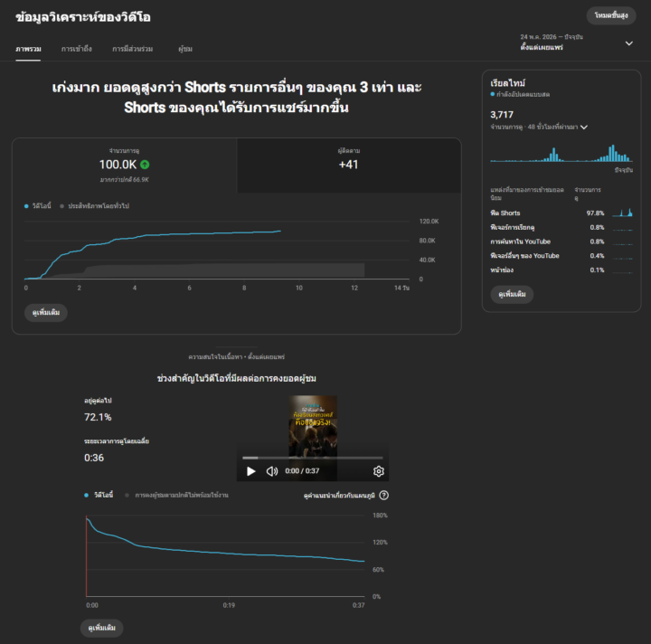Expand the date range dropdown chevron
The image size is (651, 644).
click(x=629, y=43)
